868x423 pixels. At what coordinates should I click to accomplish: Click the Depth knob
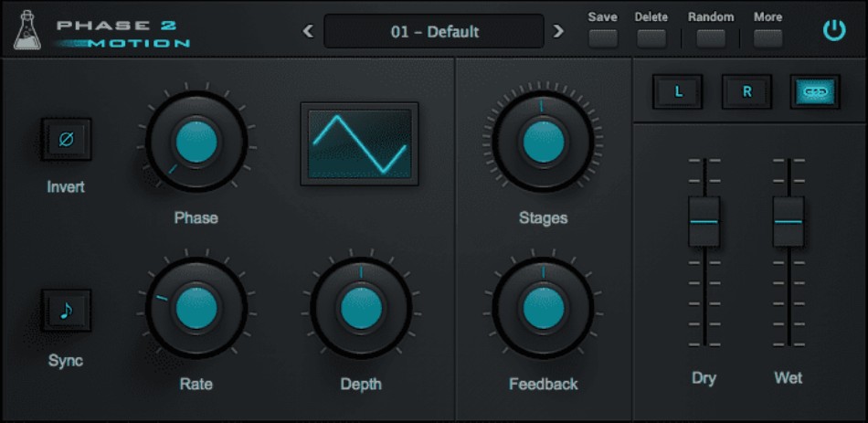click(361, 309)
